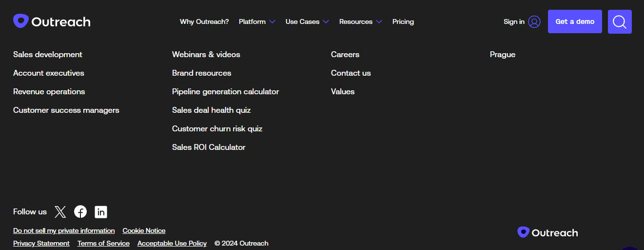This screenshot has height=250, width=644.
Task: Expand the Platform dropdown menu
Action: click(x=257, y=21)
